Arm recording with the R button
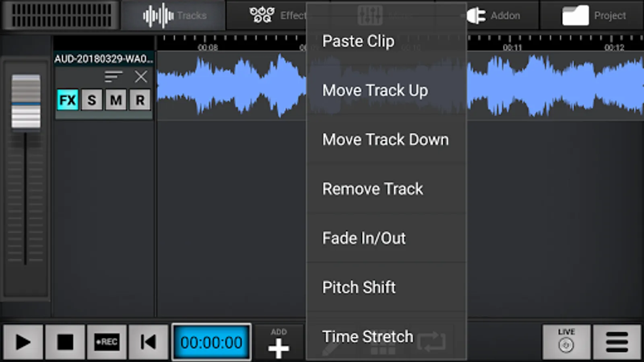This screenshot has height=362, width=644. 140,100
